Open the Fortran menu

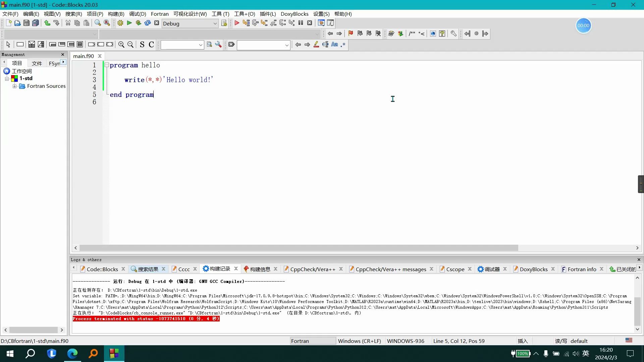tap(159, 14)
